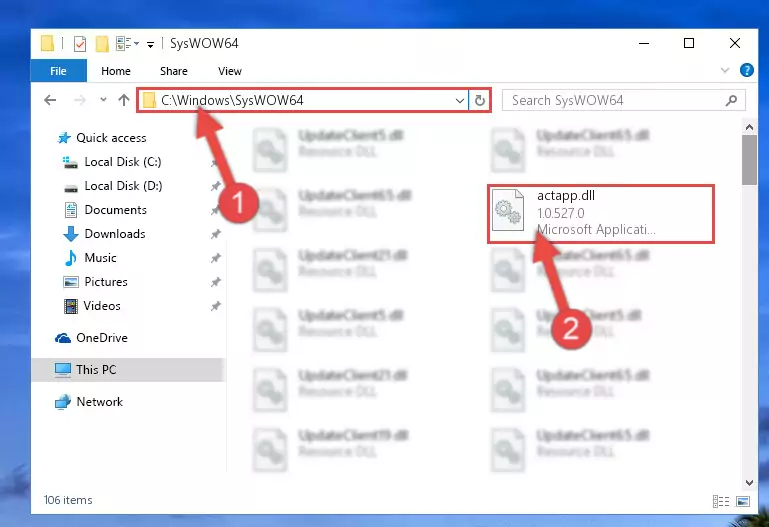Image resolution: width=769 pixels, height=527 pixels.
Task: Click the actapp.dll gear file icon
Action: point(508,210)
